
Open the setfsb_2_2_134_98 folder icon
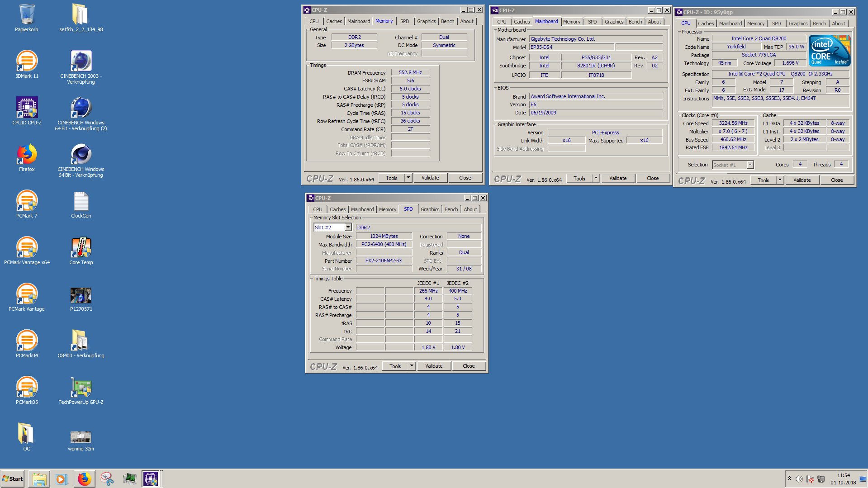click(81, 19)
